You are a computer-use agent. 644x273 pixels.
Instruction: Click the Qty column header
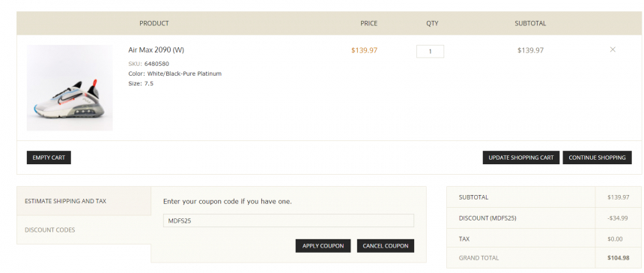pos(432,23)
